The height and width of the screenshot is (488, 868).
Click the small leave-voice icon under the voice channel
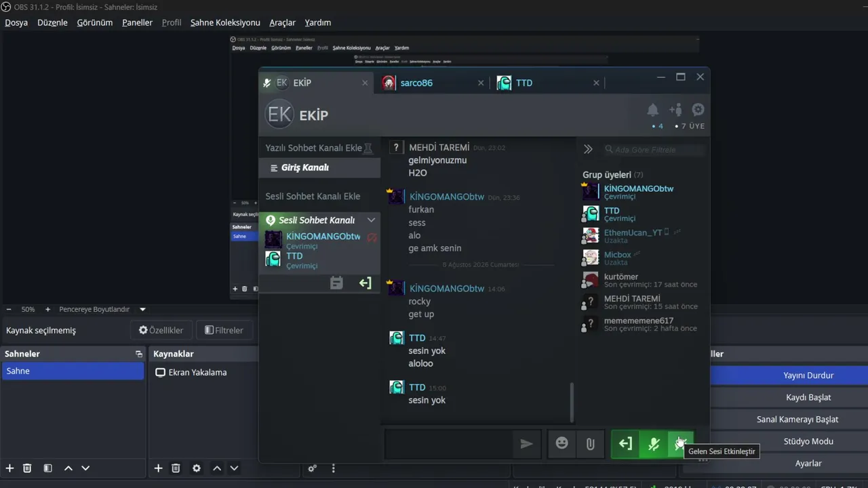pyautogui.click(x=365, y=283)
